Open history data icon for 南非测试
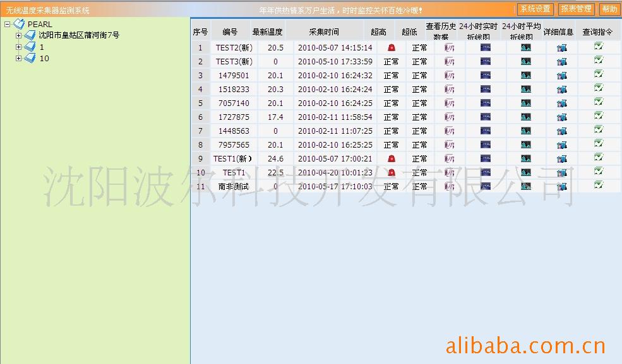Image resolution: width=622 pixels, height=364 pixels. tap(449, 186)
